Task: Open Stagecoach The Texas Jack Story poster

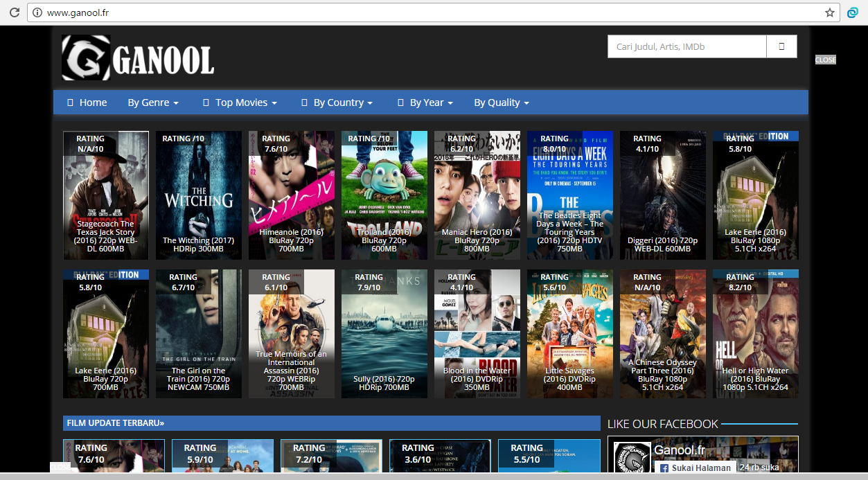Action: coord(106,195)
